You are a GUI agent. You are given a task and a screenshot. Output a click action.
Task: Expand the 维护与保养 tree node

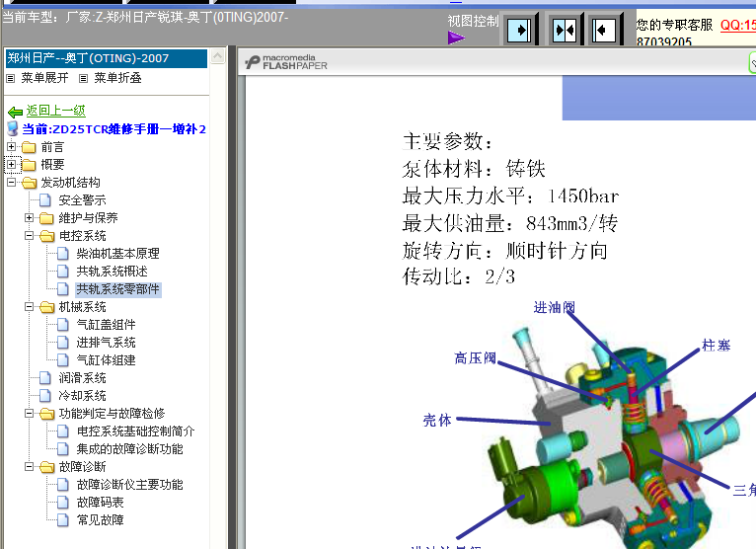[x=30, y=217]
